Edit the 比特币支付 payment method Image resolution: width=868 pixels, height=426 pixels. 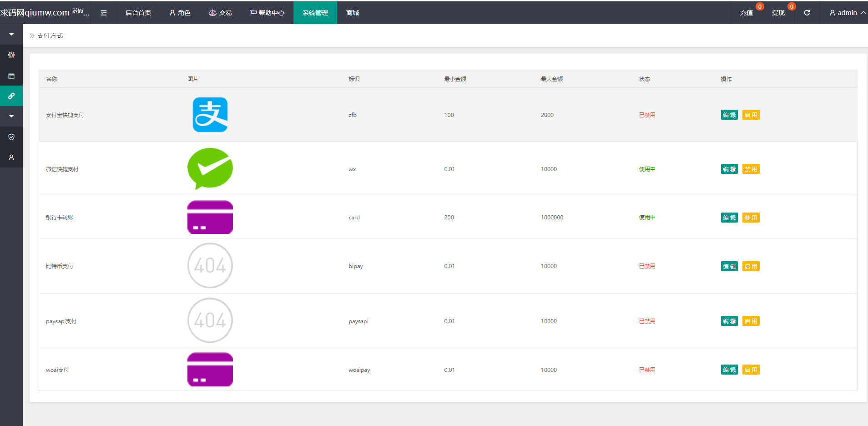[729, 266]
